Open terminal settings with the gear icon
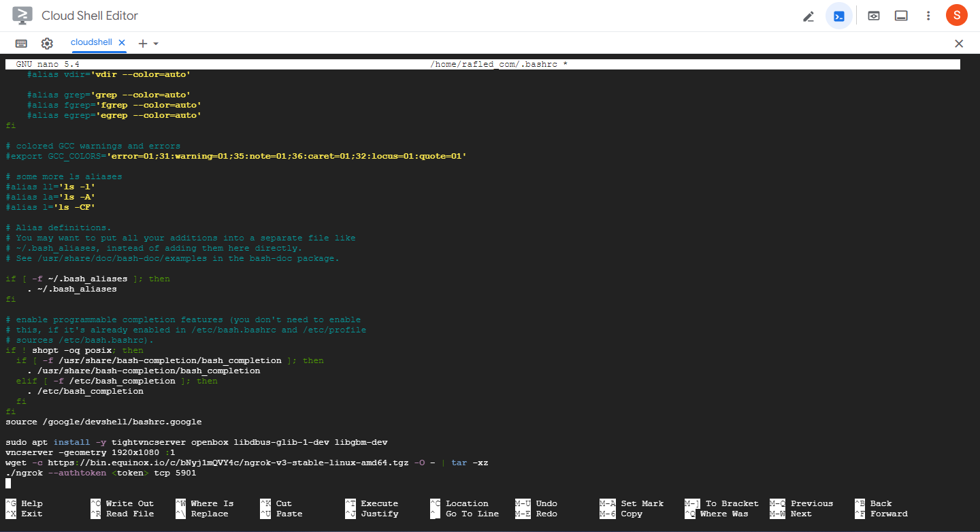Image resolution: width=980 pixels, height=532 pixels. [47, 43]
